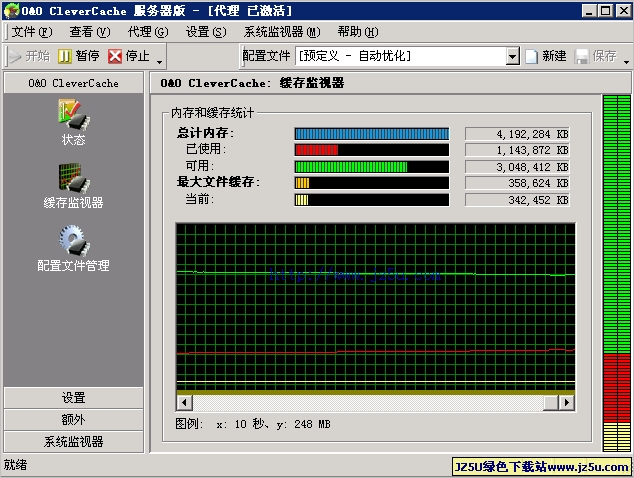Collapse the O&O CleverCache sidebar header
The image size is (634, 478).
click(x=74, y=83)
